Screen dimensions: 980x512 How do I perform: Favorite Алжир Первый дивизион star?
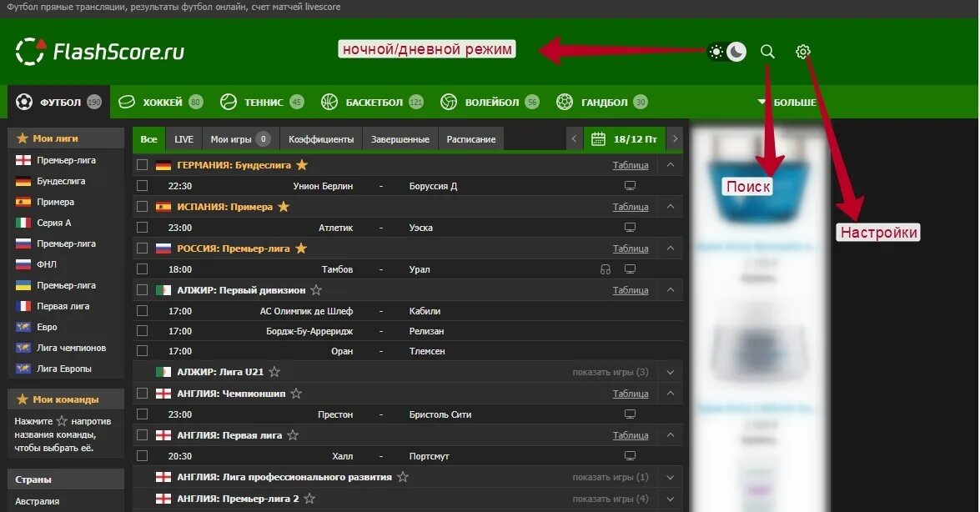coord(316,290)
